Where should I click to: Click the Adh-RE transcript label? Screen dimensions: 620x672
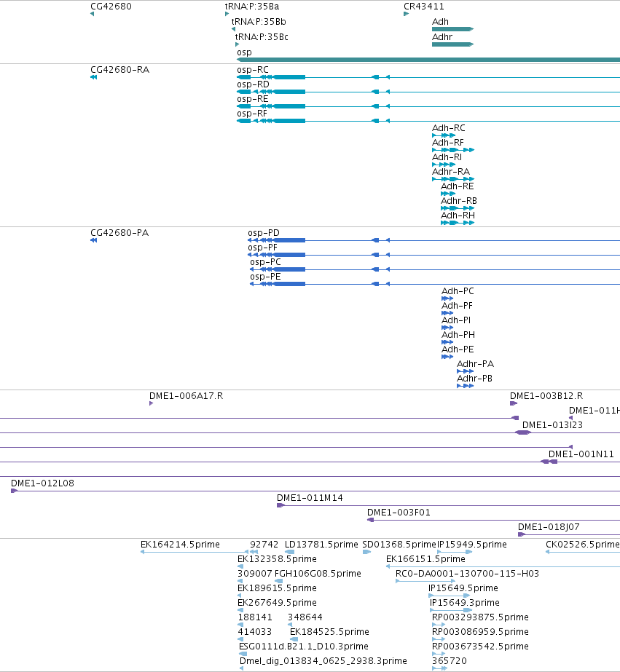coord(457,186)
